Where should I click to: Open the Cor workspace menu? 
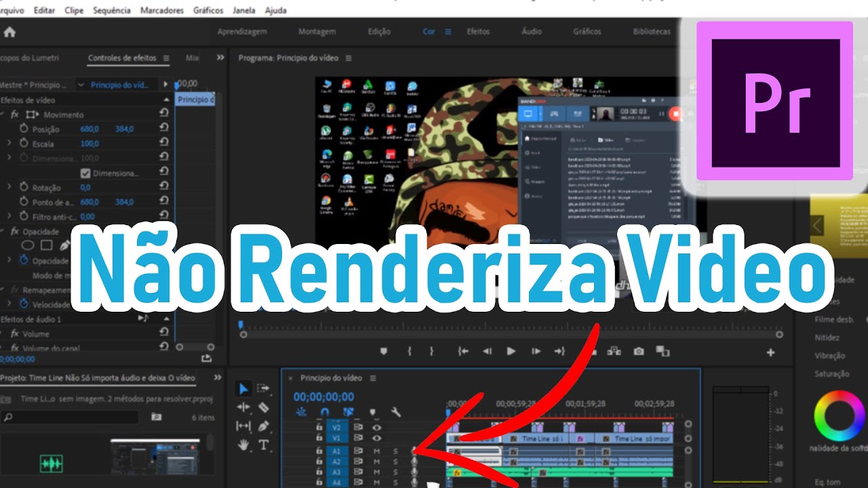pos(448,32)
